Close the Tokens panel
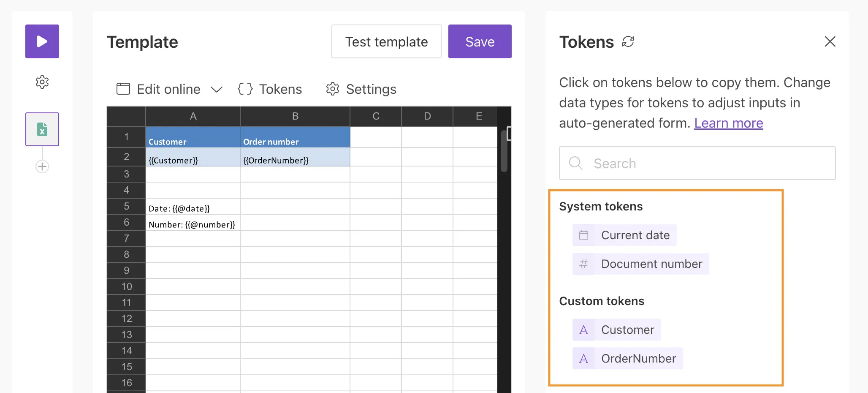 pos(830,41)
